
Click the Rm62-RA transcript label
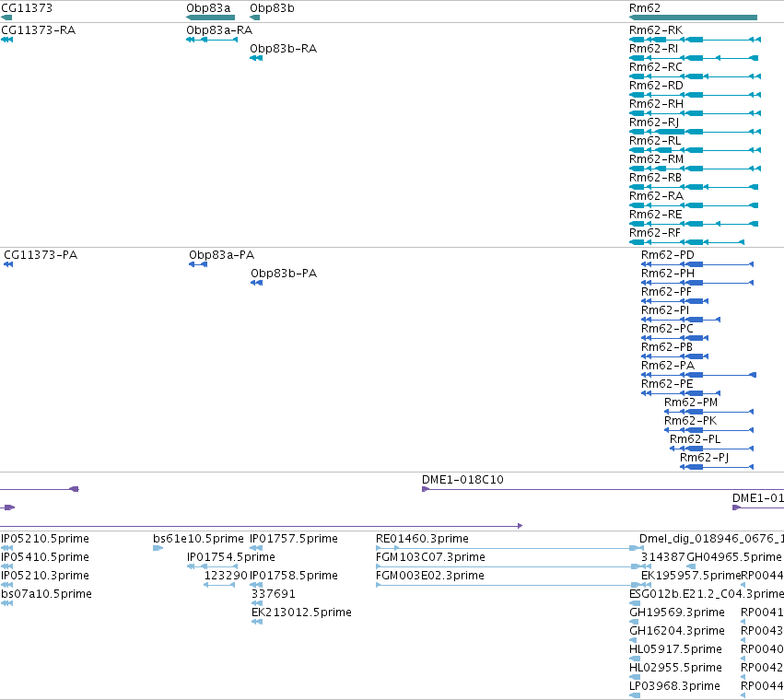(656, 196)
